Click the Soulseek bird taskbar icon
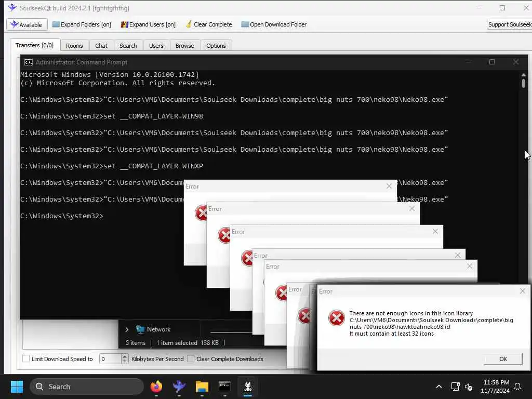The width and height of the screenshot is (532, 399). click(179, 387)
